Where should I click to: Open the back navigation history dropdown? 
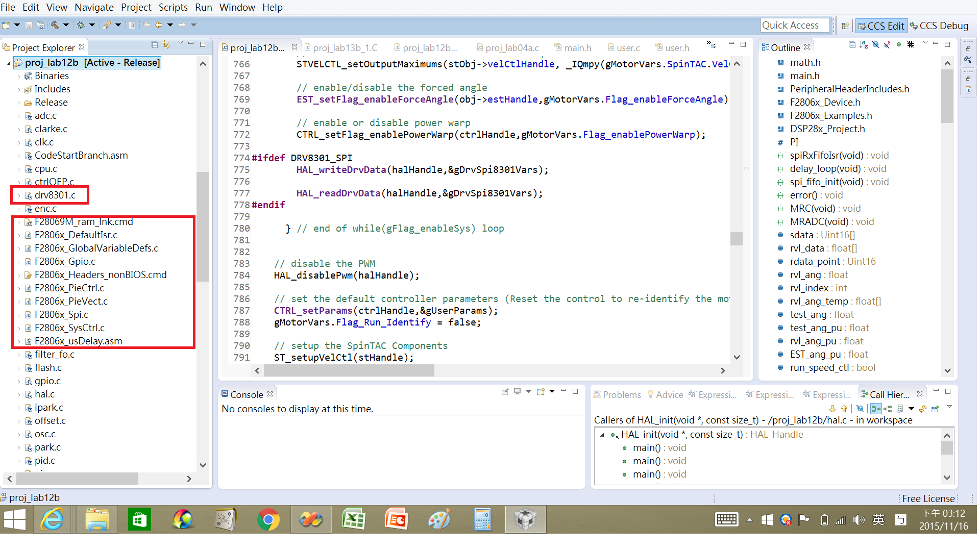(170, 25)
